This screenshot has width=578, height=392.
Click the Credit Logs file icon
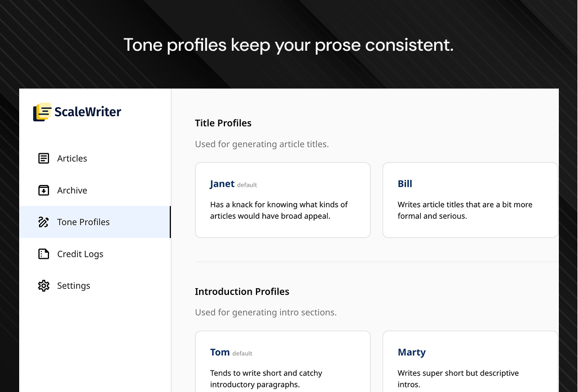pyautogui.click(x=44, y=254)
